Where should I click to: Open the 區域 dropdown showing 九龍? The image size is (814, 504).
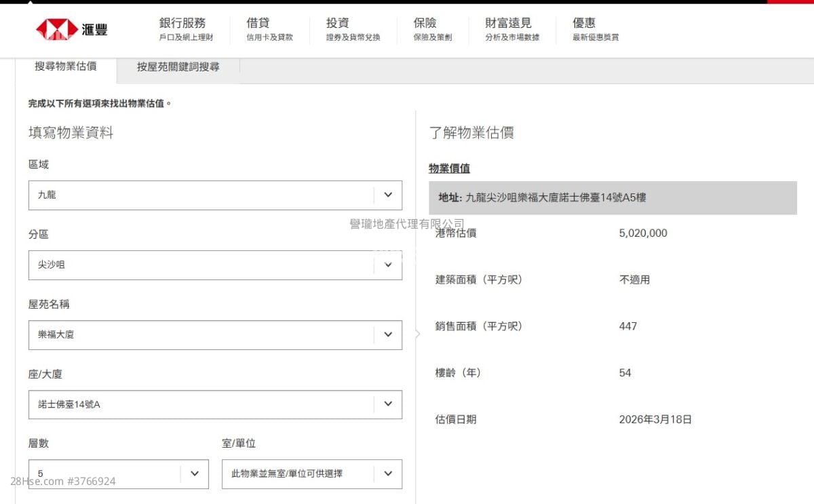coord(389,195)
